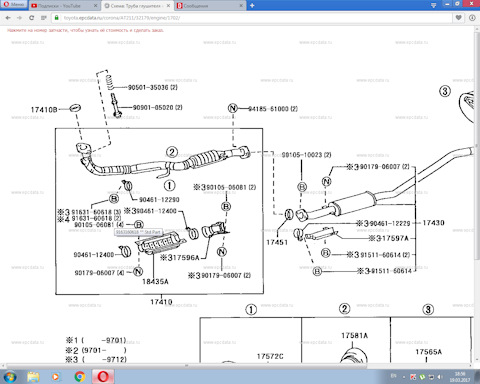The height and width of the screenshot is (384, 480).
Task: Open the Speed Dial grid icon
Action: click(43, 18)
